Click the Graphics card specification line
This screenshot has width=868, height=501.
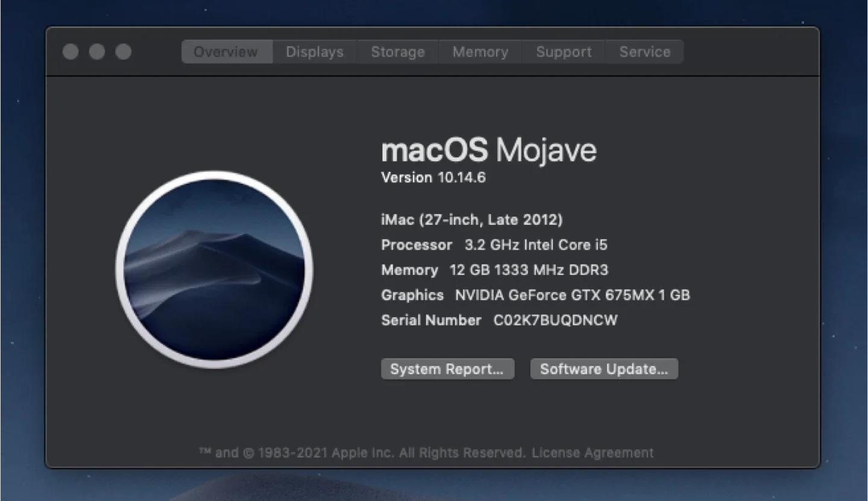tap(535, 295)
